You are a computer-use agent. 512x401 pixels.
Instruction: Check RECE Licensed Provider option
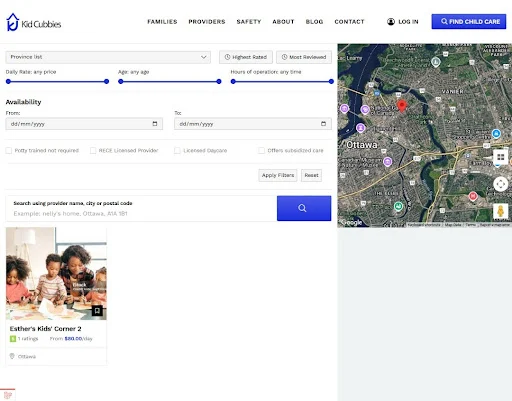[x=93, y=150]
